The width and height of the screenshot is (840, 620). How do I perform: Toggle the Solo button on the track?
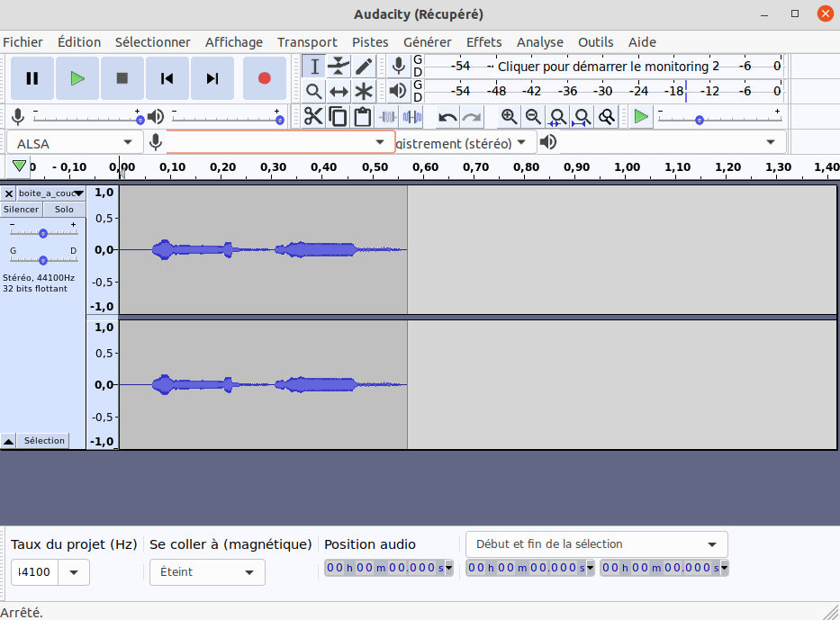(x=64, y=210)
